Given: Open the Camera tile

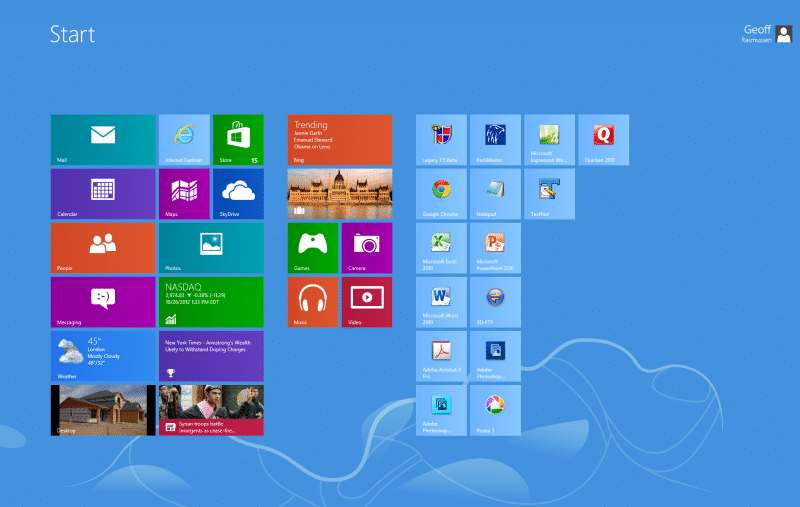Looking at the screenshot, I should pos(367,248).
